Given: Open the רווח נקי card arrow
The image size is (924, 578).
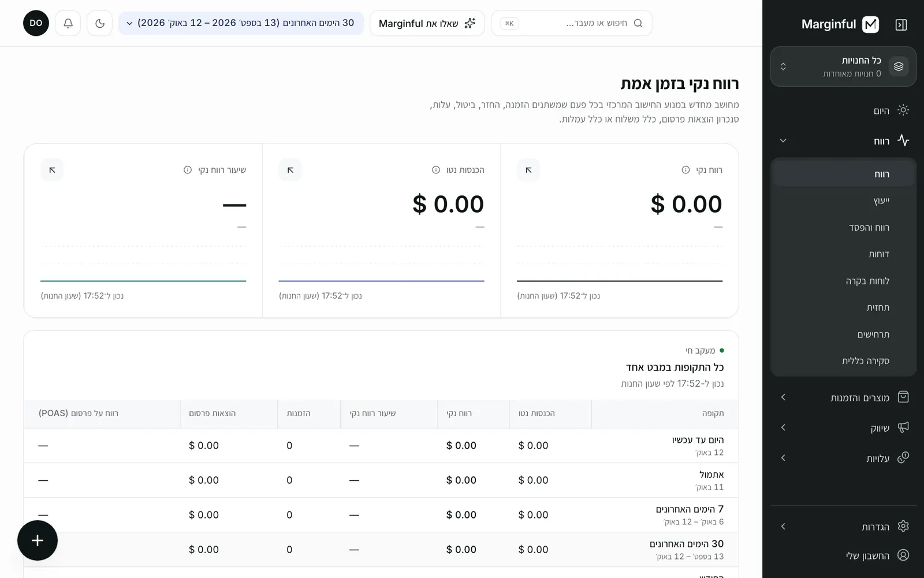Looking at the screenshot, I should click(528, 170).
